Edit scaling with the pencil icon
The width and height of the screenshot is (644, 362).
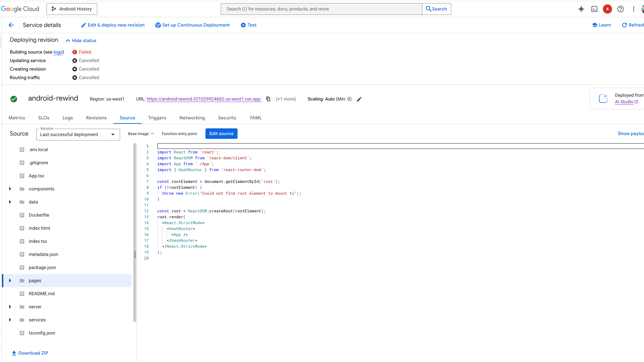click(x=359, y=99)
